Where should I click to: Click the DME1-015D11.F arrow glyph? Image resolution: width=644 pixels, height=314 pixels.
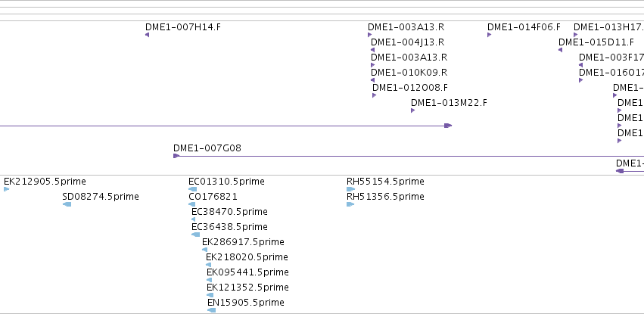(560, 50)
